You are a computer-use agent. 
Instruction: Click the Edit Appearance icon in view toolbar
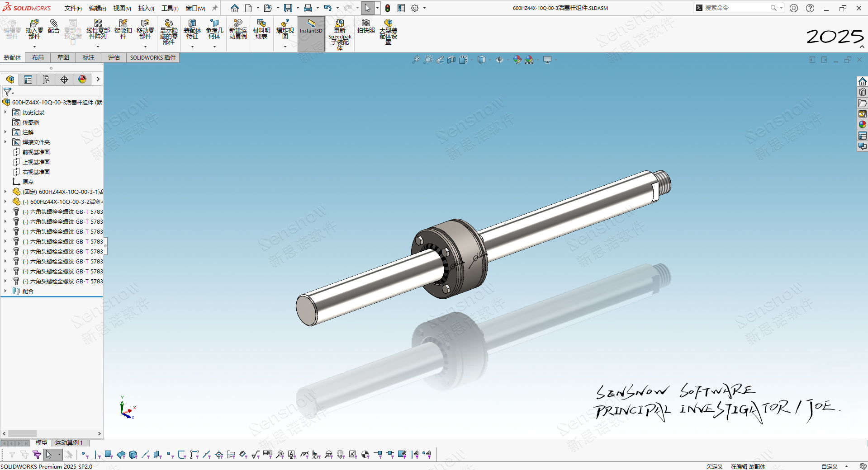point(517,60)
